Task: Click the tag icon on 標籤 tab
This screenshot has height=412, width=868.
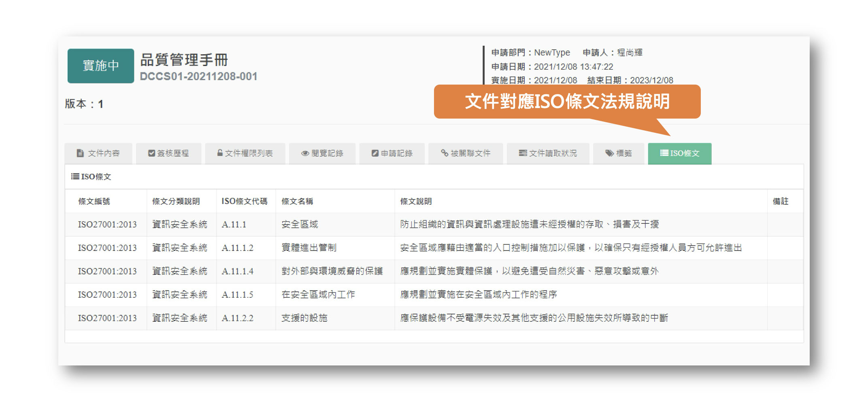Action: tap(609, 153)
